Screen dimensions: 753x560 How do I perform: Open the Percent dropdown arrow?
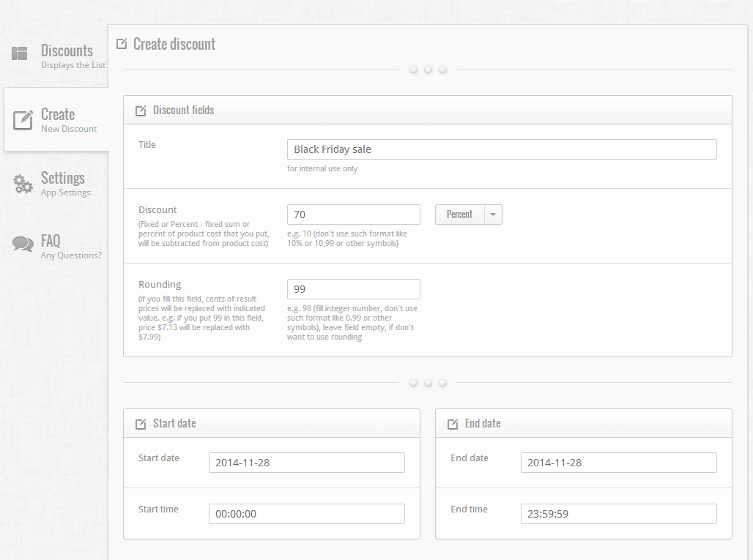tap(493, 214)
